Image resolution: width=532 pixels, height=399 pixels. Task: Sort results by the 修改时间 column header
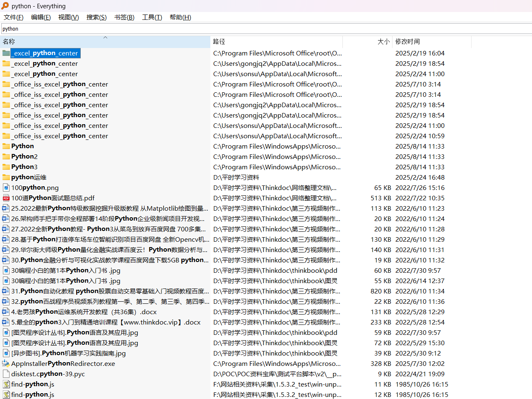click(432, 41)
